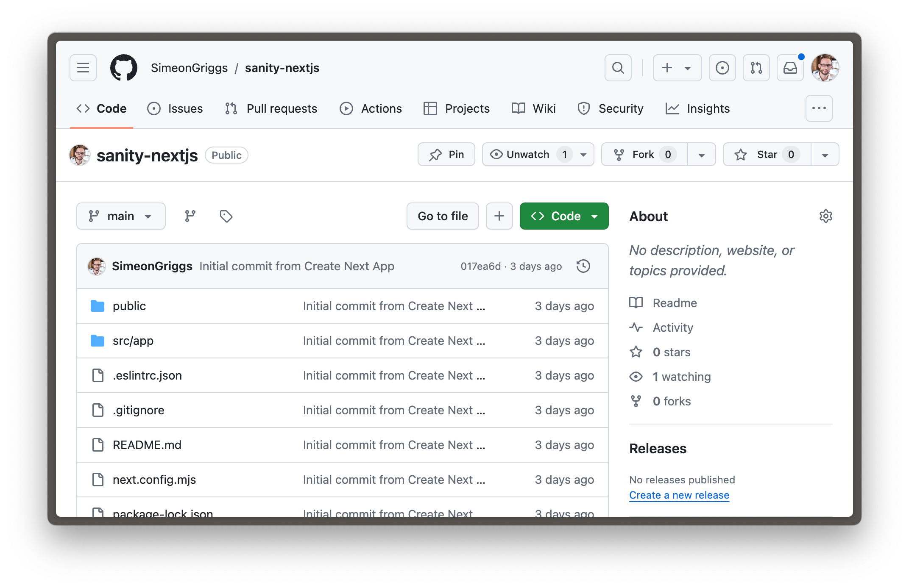Follow the SimeonGriggs owner breadcrumb link

pyautogui.click(x=189, y=68)
